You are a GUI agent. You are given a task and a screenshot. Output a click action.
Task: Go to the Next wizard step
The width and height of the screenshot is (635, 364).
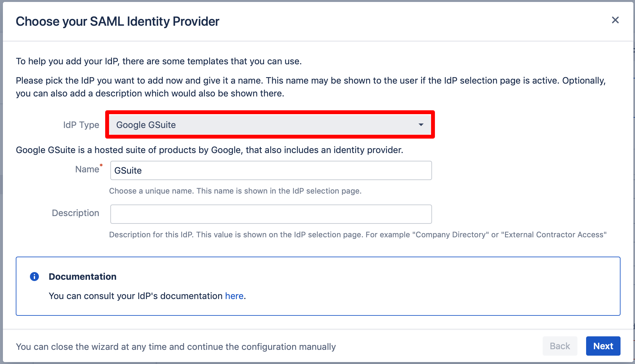point(603,346)
